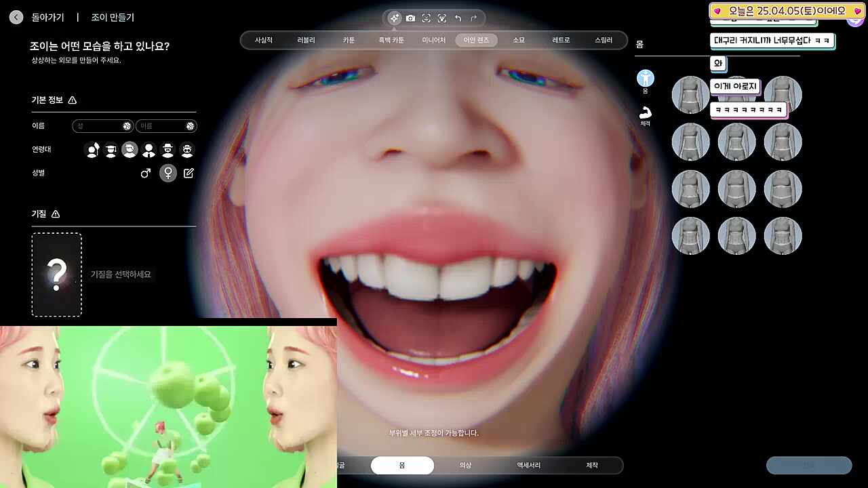868x488 pixels.
Task: Switch to the 액세서리 accessory tab
Action: [529, 466]
